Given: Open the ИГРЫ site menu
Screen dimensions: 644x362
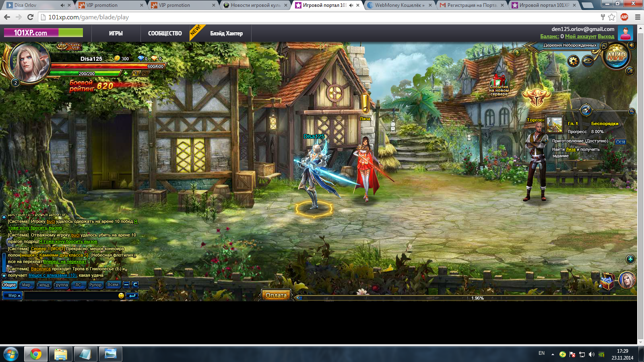Looking at the screenshot, I should (x=116, y=33).
